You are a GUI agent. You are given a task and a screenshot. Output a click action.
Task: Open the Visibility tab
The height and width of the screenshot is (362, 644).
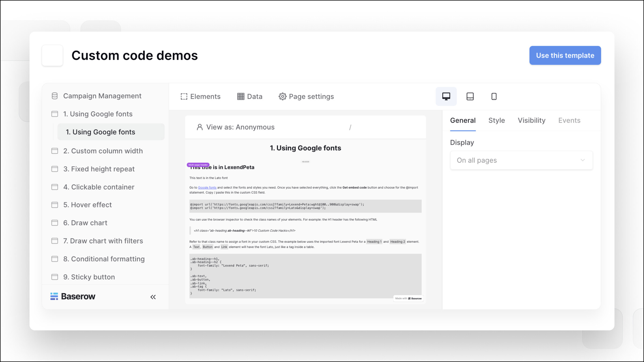point(531,120)
